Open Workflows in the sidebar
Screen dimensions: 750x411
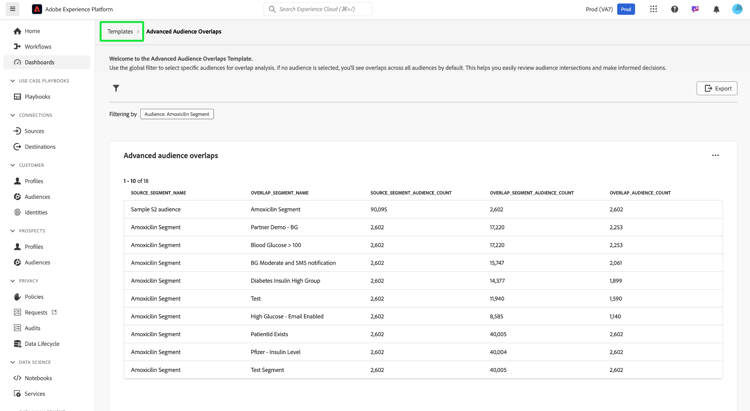38,47
